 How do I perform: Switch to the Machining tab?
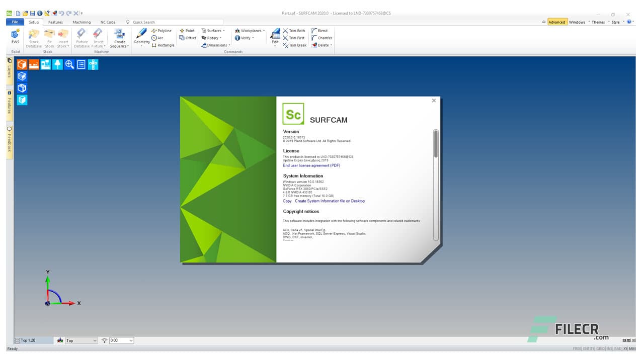click(82, 22)
